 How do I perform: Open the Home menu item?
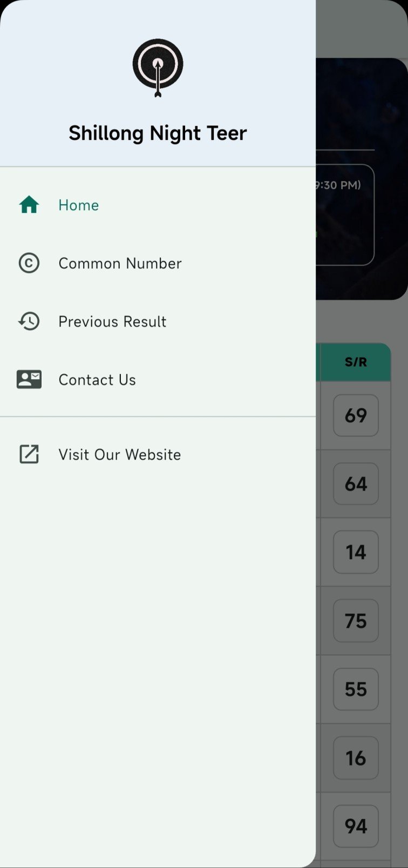(158, 205)
